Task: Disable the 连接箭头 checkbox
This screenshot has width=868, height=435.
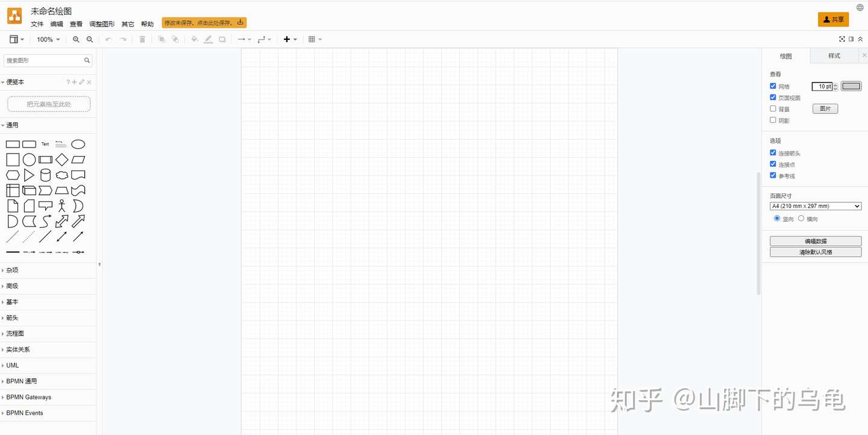Action: (x=773, y=153)
